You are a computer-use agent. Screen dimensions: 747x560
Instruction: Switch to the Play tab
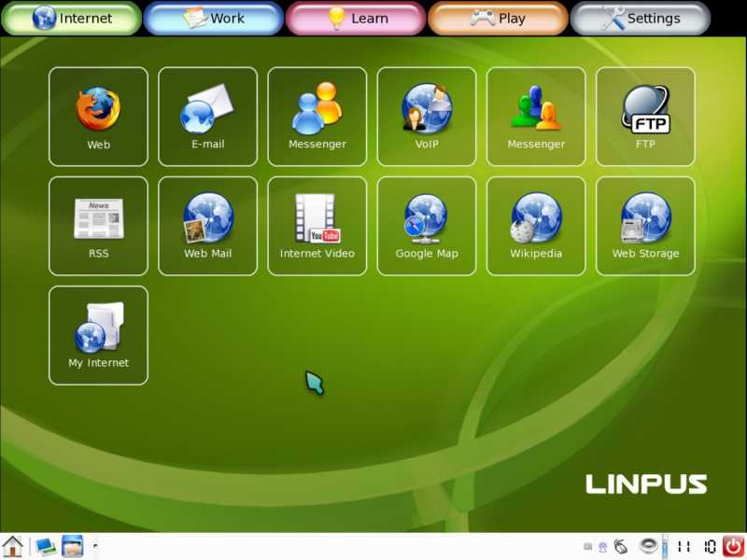498,18
